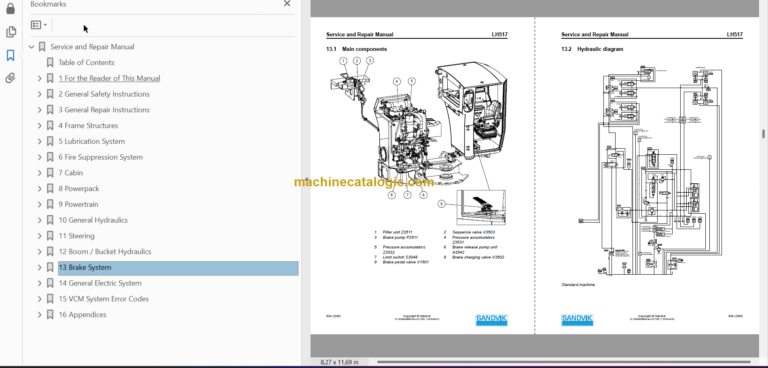Click the 13.1 Main components heading
Viewport: 768px width, 368px height.
(x=357, y=49)
